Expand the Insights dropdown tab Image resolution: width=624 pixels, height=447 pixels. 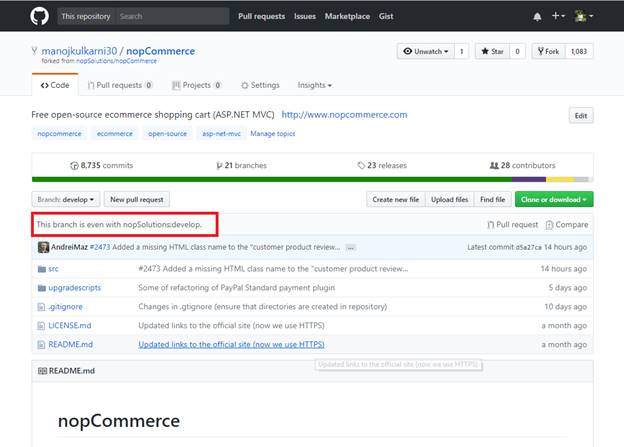point(314,85)
